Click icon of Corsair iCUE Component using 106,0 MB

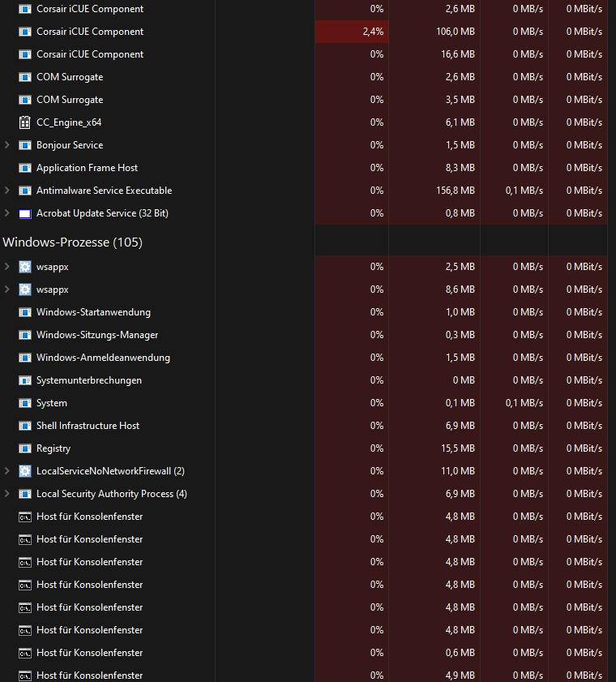pos(25,32)
